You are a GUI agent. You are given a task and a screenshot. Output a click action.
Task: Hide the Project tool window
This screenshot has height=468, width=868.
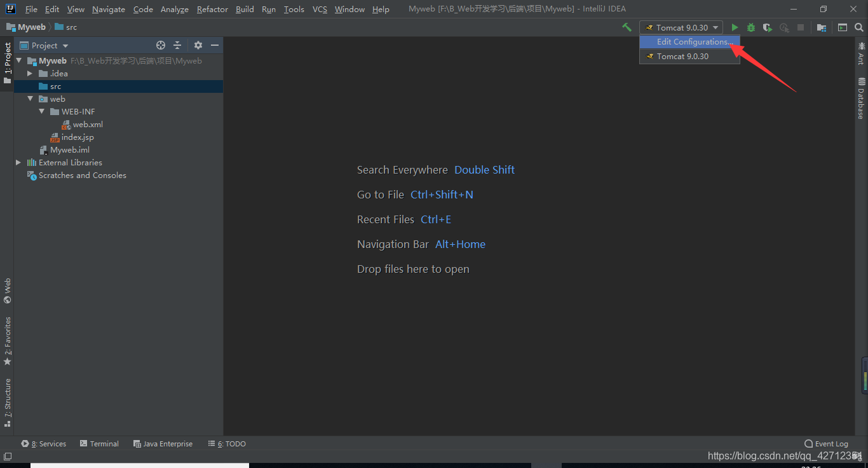click(x=215, y=45)
